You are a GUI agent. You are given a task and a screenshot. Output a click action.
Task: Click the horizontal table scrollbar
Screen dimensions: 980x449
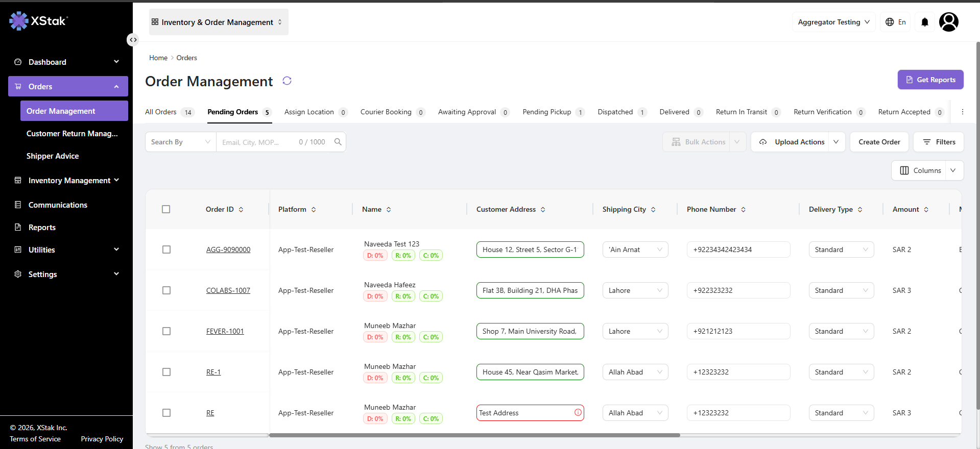[474, 435]
